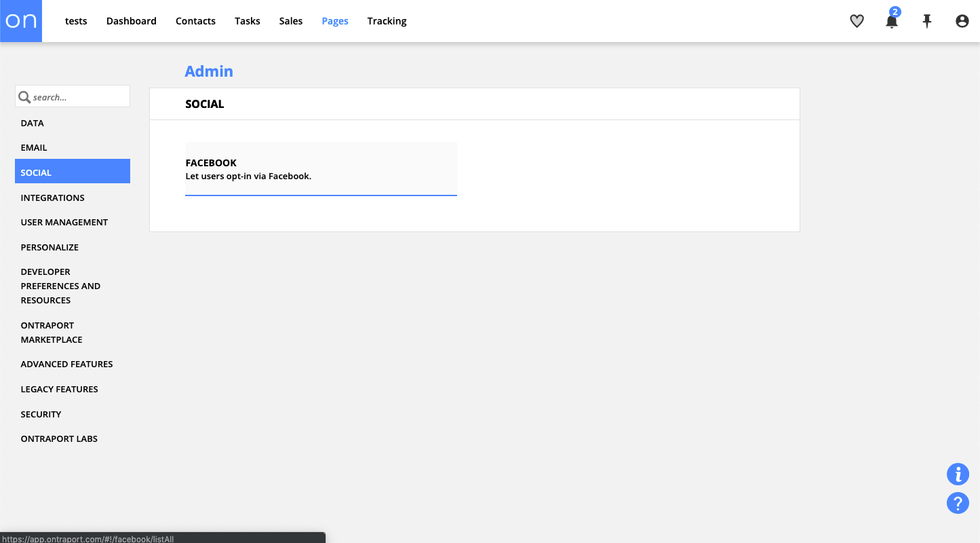
Task: Click the pushpin icon in header
Action: (x=927, y=21)
